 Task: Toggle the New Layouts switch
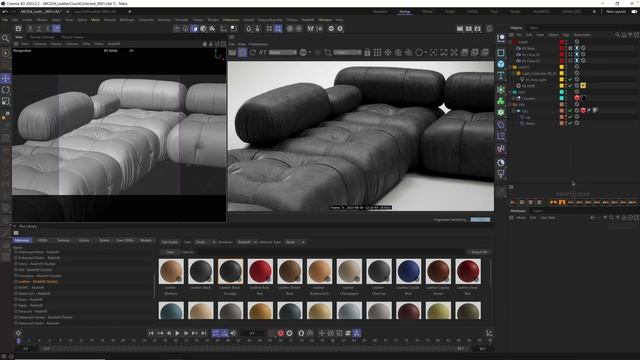pos(634,12)
